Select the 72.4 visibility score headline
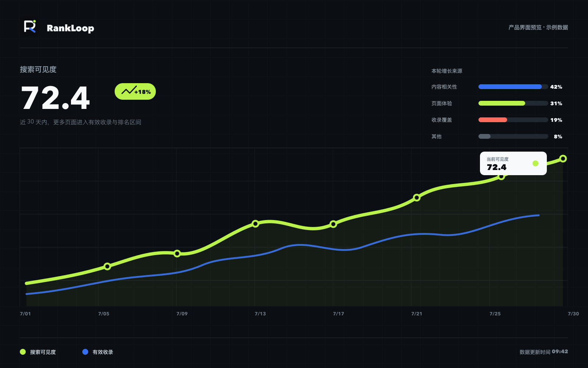Screen dimensions: 588x368 tap(55, 98)
